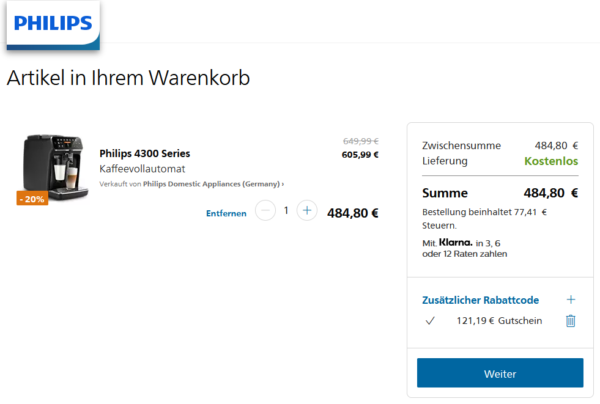Click the Artikel in Ihrem Warenkorb heading

128,78
